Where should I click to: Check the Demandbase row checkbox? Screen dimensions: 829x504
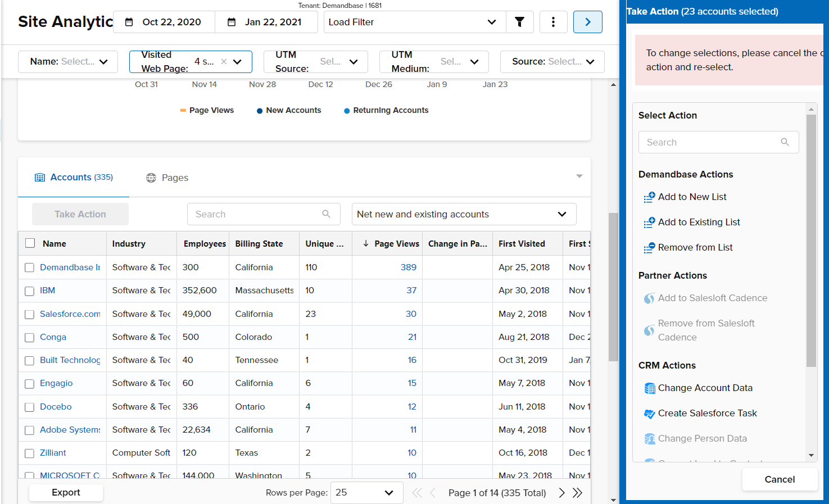tap(30, 268)
